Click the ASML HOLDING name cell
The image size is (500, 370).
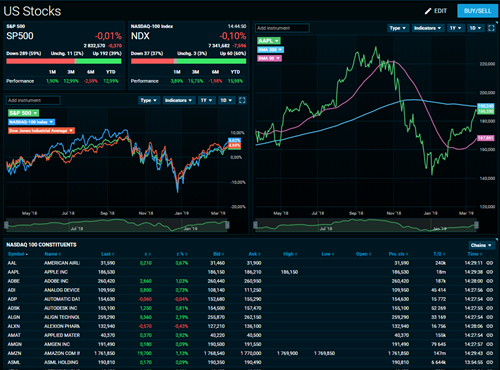61,362
